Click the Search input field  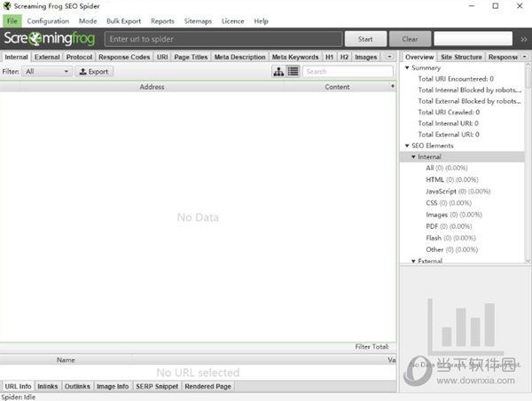pos(348,72)
